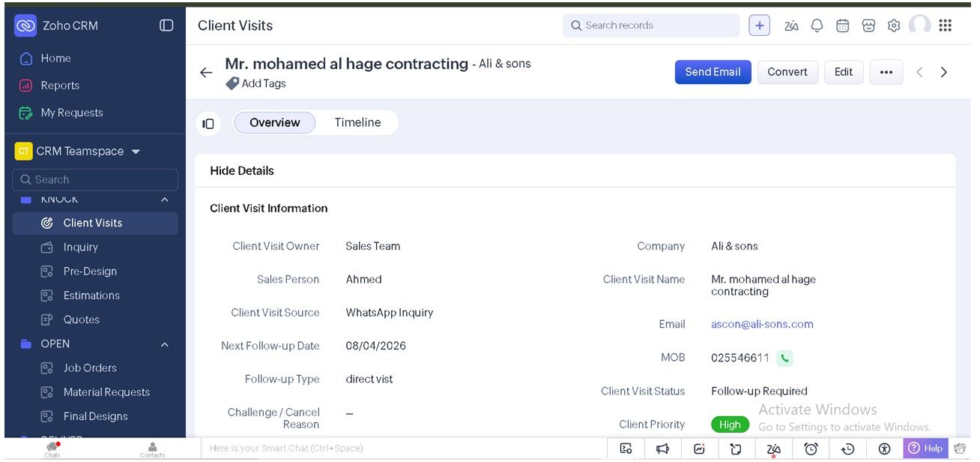The image size is (980, 462).
Task: Click the Edit button
Action: 844,72
